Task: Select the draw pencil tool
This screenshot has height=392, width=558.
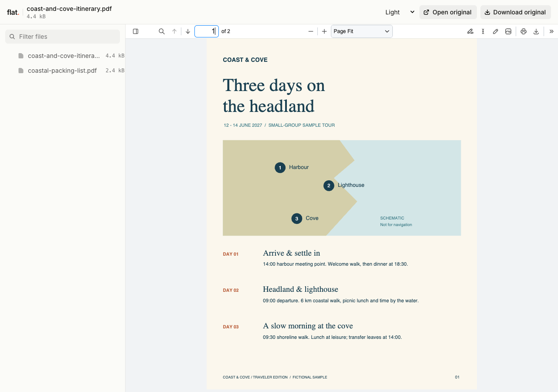Action: [496, 31]
